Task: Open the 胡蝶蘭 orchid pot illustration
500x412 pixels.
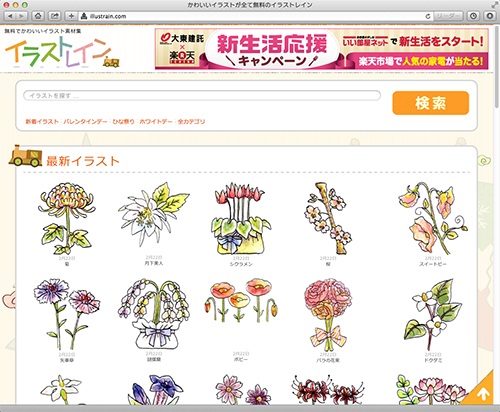Action: tap(154, 314)
